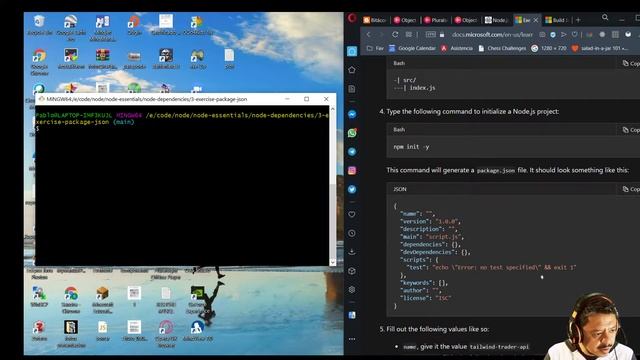The image size is (640, 360).
Task: Click inside the MINGW64 terminal prompt area
Action: tap(182, 186)
